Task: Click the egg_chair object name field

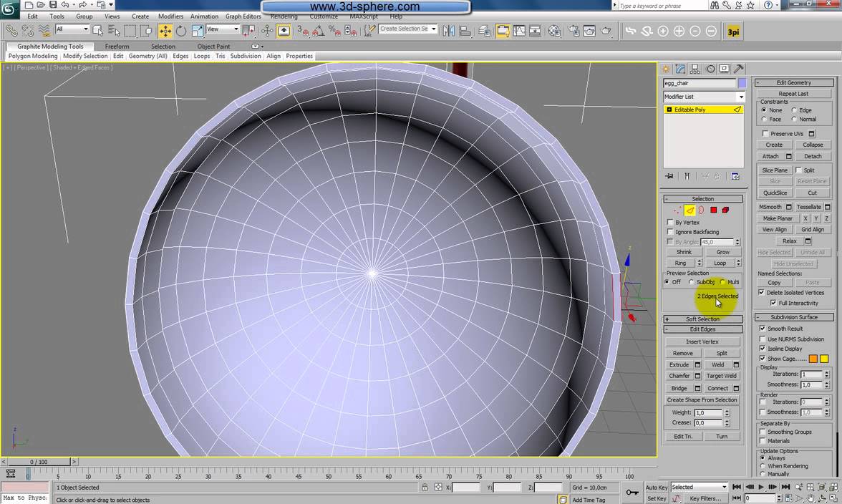Action: click(x=700, y=83)
